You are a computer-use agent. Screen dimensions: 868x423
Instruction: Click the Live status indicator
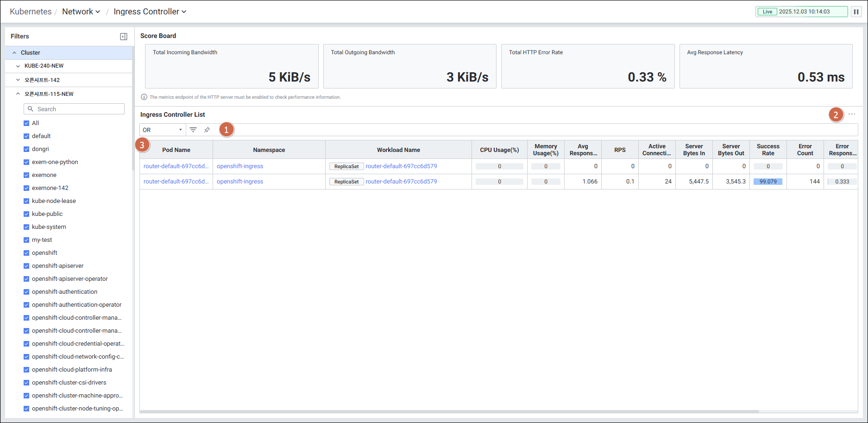pyautogui.click(x=767, y=12)
